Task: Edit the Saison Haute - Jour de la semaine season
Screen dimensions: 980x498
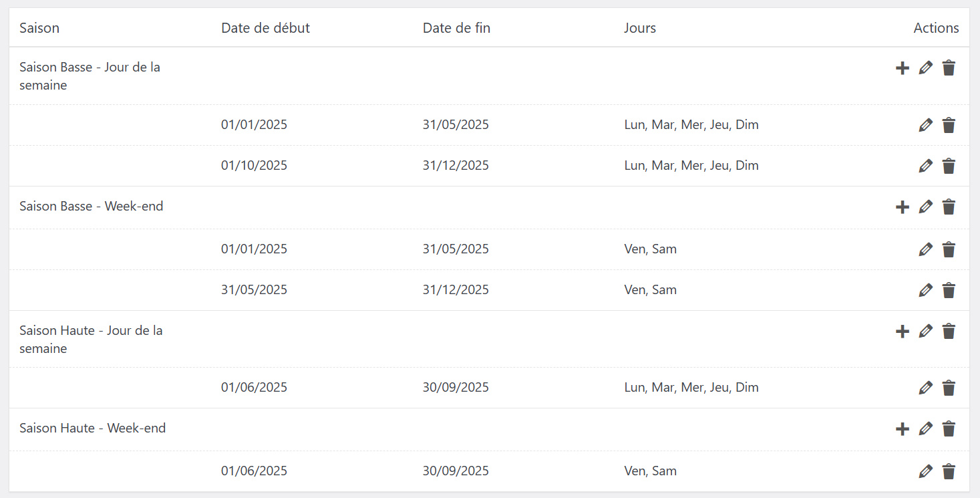Action: point(925,331)
